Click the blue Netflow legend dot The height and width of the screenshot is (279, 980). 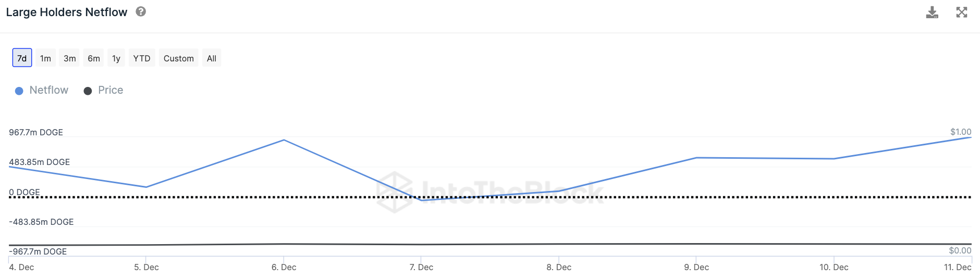pos(19,91)
